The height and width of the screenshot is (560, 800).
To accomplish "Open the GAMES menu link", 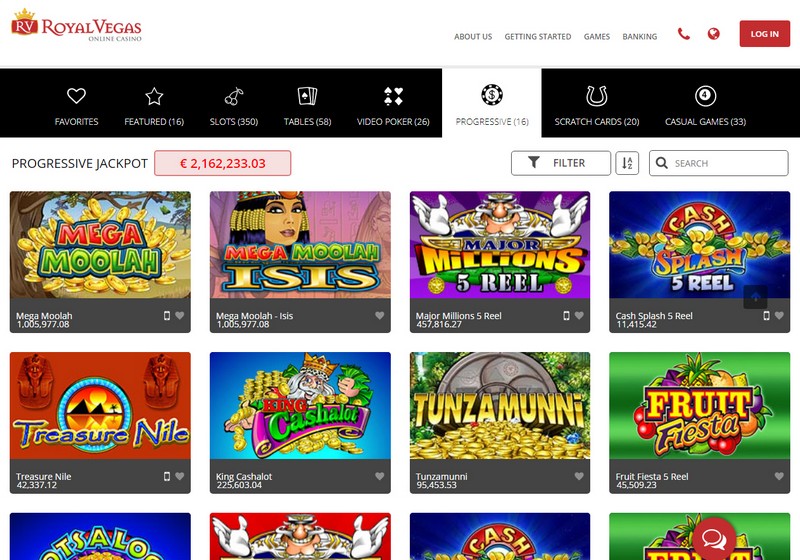I will (596, 37).
